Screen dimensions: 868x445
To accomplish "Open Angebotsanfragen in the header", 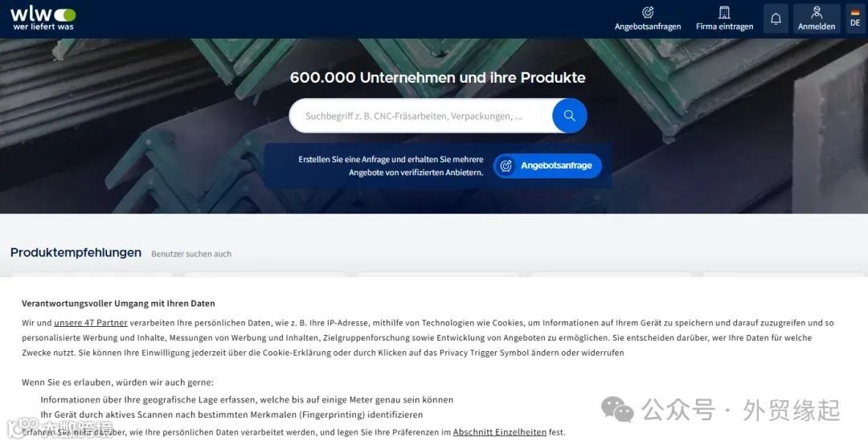I will point(648,18).
